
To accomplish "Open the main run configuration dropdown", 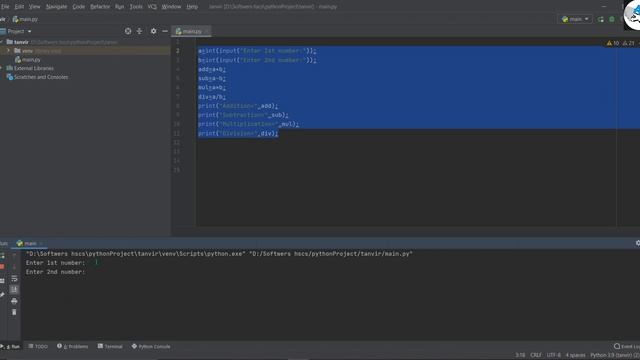I will 575,19.
